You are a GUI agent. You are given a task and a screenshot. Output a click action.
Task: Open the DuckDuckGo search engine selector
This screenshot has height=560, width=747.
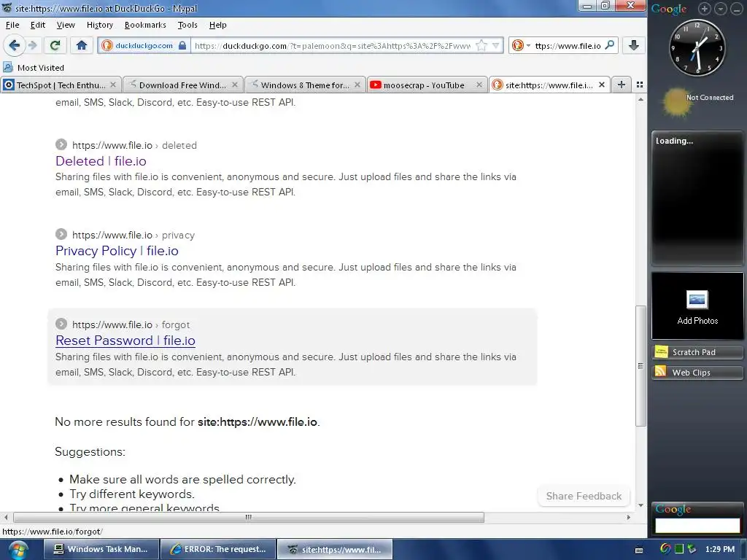pos(520,46)
